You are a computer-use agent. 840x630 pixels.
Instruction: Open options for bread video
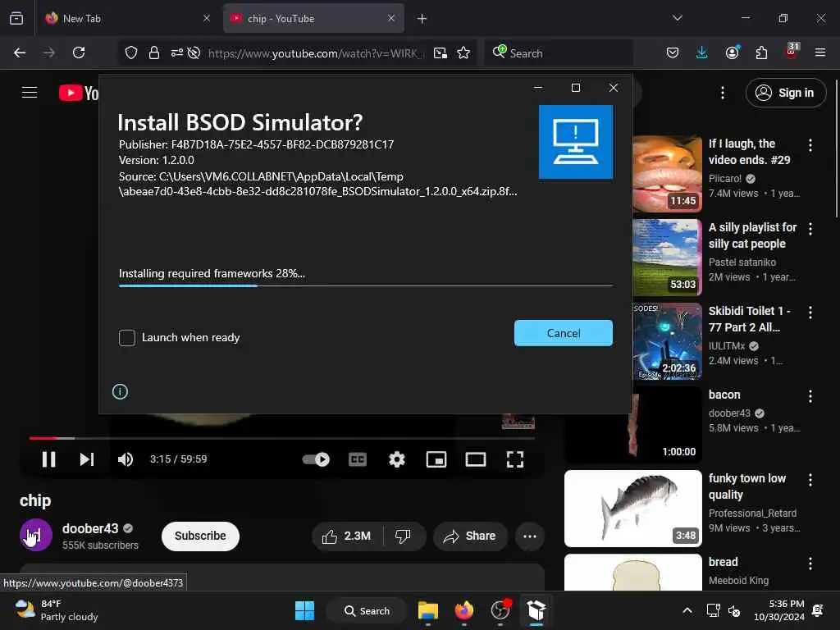click(810, 563)
